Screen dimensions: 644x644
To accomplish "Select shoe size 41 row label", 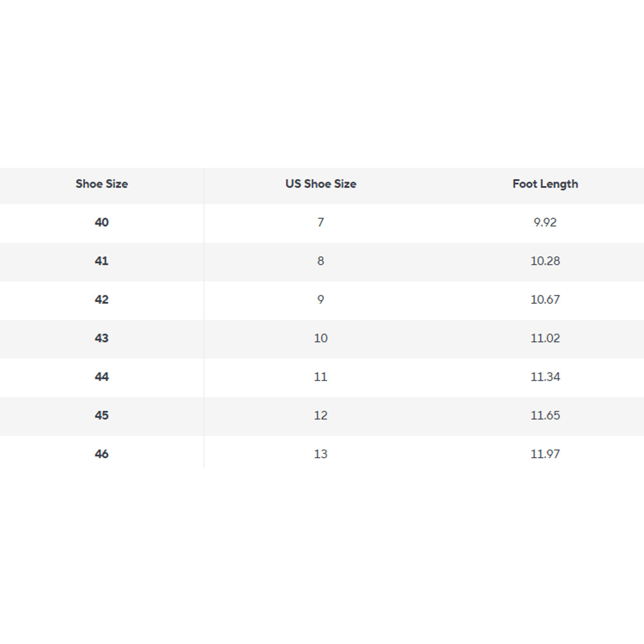I will (x=102, y=261).
